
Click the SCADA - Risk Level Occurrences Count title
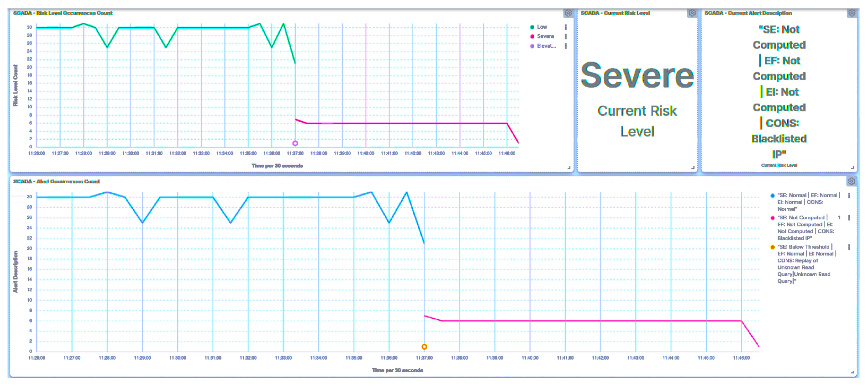pyautogui.click(x=63, y=13)
